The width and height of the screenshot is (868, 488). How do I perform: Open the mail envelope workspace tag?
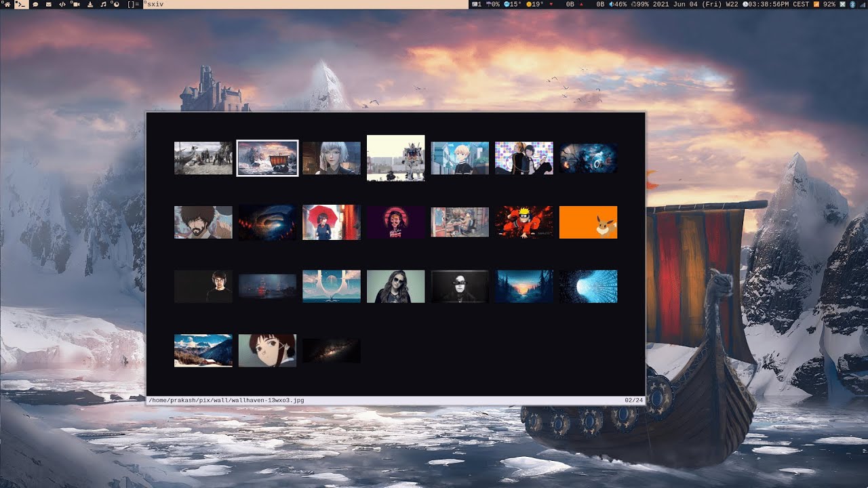click(x=49, y=4)
